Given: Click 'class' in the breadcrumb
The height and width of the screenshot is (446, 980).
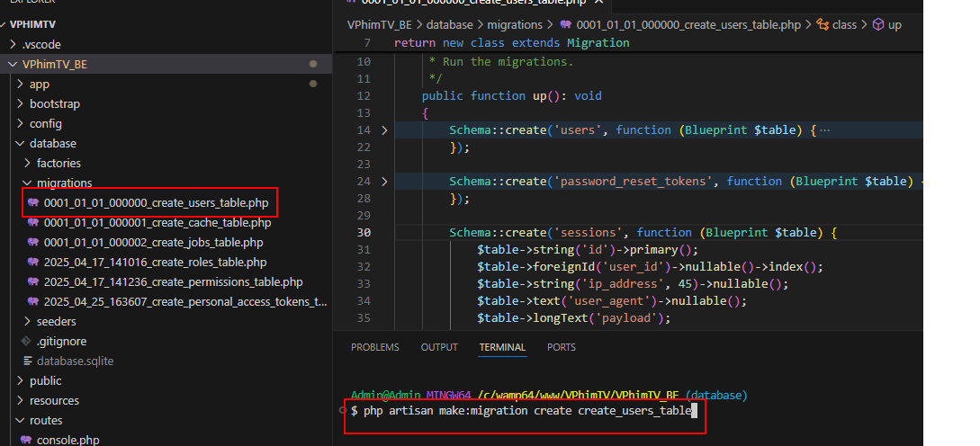Looking at the screenshot, I should pos(844,25).
